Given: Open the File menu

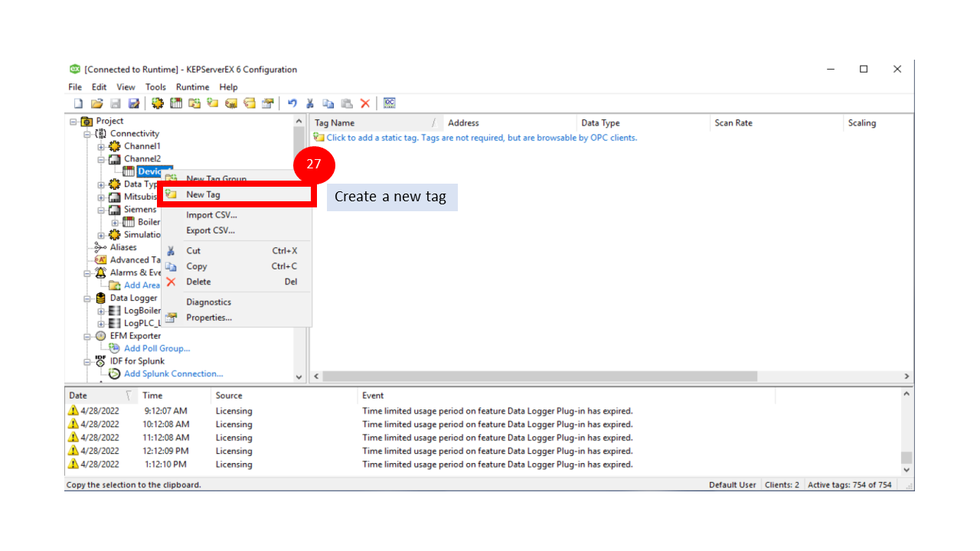Looking at the screenshot, I should 75,87.
